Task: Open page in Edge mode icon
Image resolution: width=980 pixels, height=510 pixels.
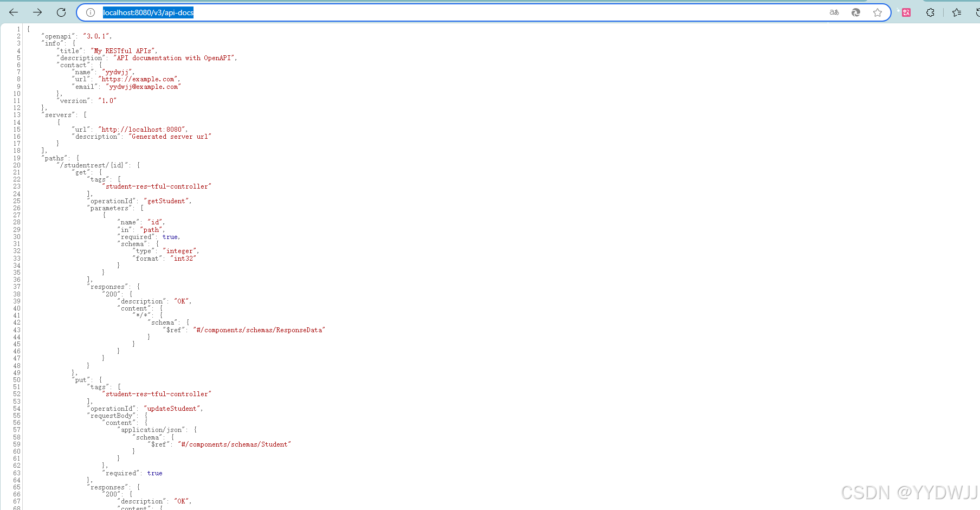Action: (856, 12)
